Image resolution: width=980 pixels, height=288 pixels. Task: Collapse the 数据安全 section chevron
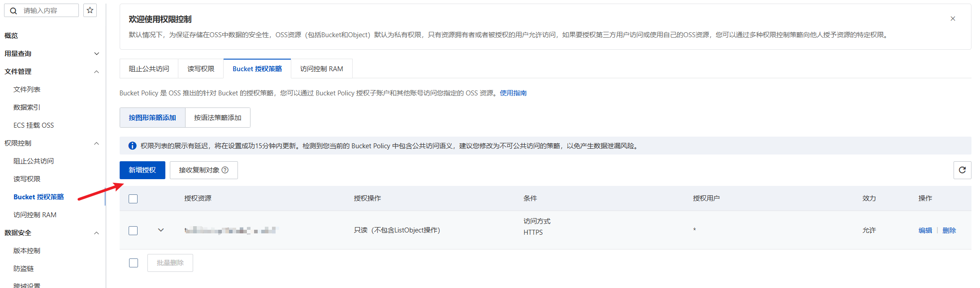(x=96, y=233)
